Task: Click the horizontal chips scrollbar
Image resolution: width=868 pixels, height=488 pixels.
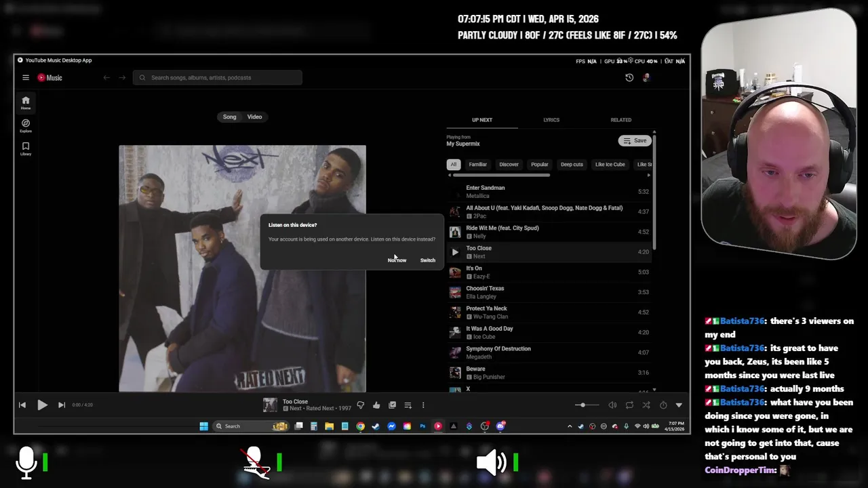Action: coord(501,175)
